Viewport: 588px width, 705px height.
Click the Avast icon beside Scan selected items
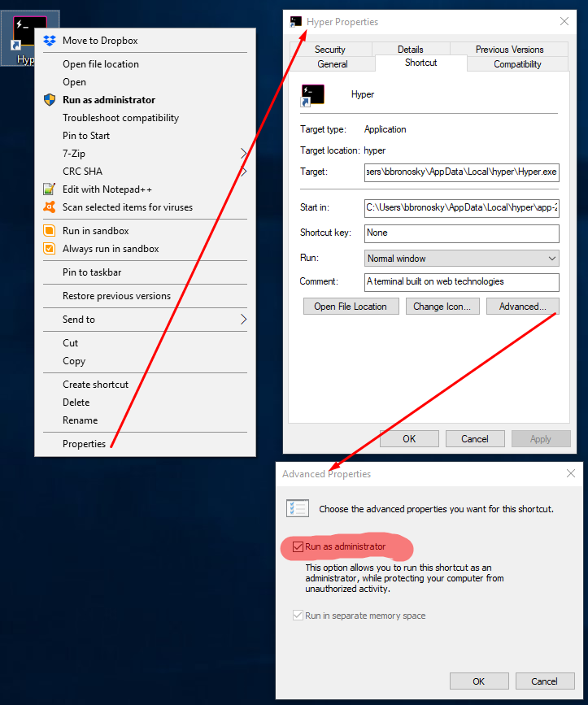(x=50, y=207)
